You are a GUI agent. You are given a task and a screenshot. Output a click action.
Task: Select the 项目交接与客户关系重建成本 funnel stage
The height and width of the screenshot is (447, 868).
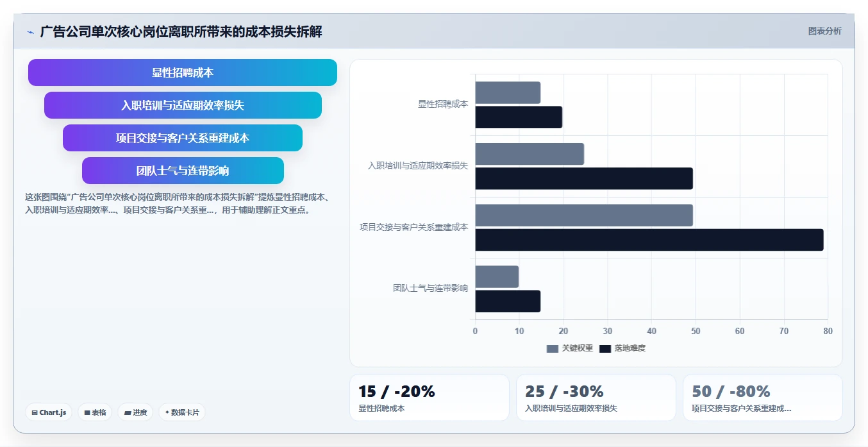pos(183,138)
